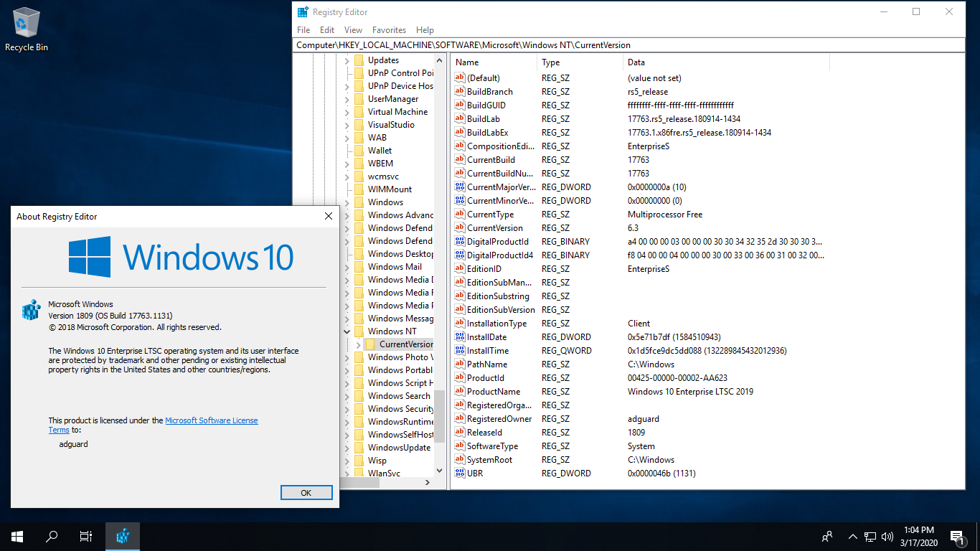Expand the VisualStudio tree node
Viewport: 980px width, 551px height.
[348, 125]
